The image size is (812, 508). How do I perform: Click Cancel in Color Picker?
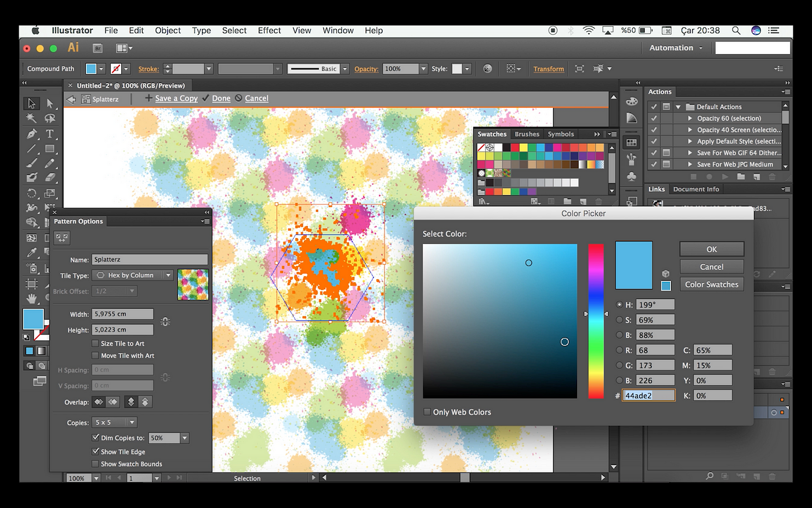pyautogui.click(x=712, y=266)
